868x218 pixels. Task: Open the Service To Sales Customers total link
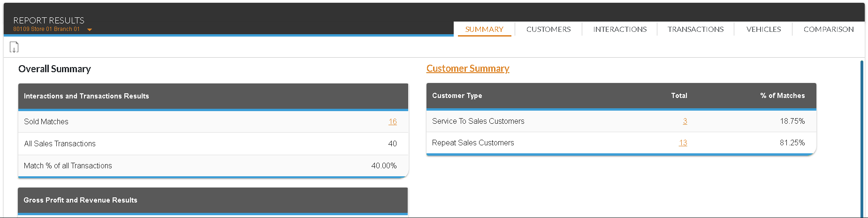(685, 121)
